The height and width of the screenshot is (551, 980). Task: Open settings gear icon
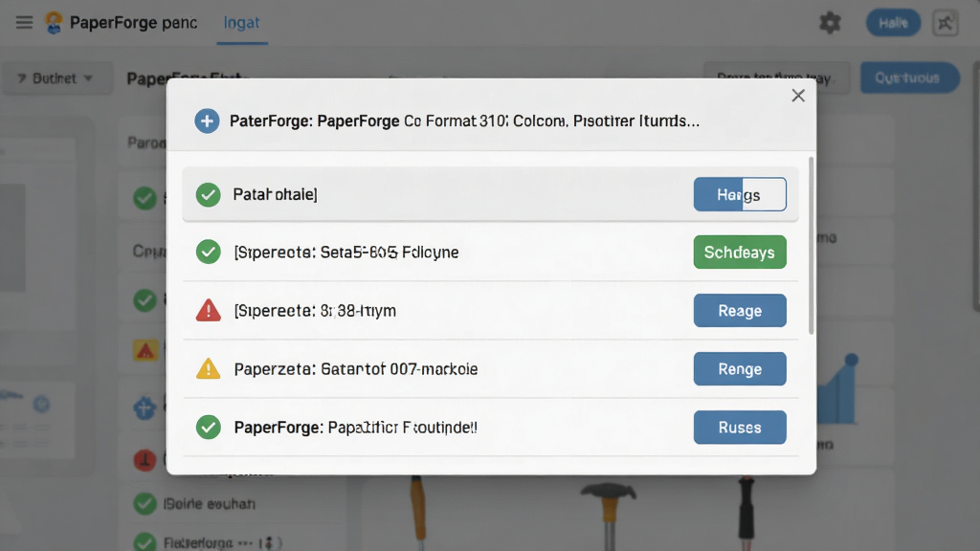[x=830, y=23]
